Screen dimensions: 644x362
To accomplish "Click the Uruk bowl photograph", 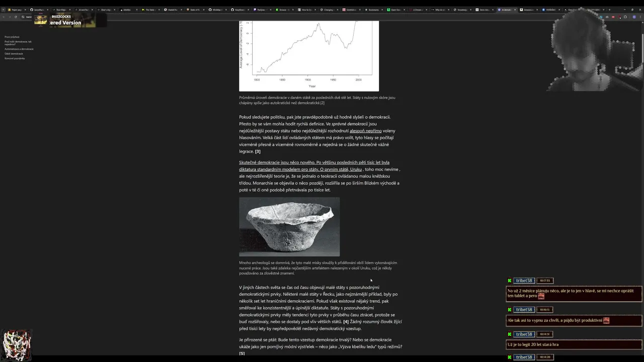I will pos(289,227).
